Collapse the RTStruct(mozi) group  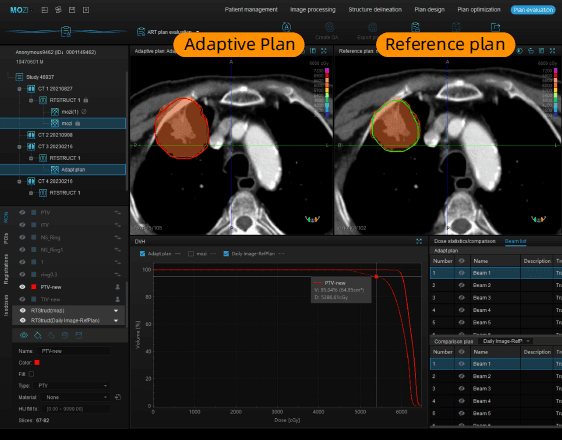(116, 311)
